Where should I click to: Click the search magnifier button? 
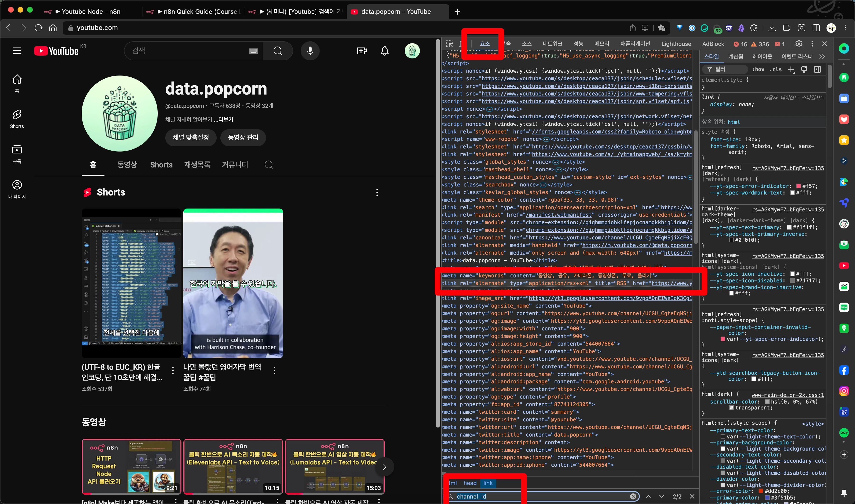coord(278,51)
